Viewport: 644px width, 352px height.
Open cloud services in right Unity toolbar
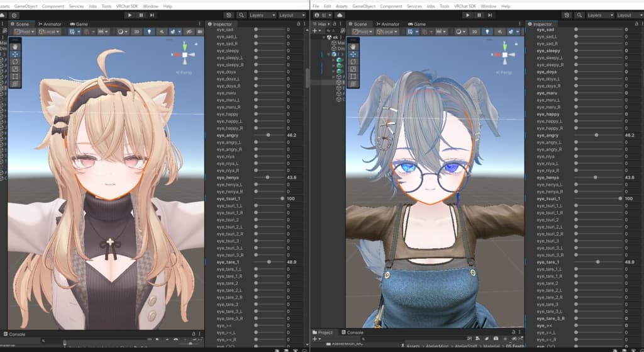[340, 15]
